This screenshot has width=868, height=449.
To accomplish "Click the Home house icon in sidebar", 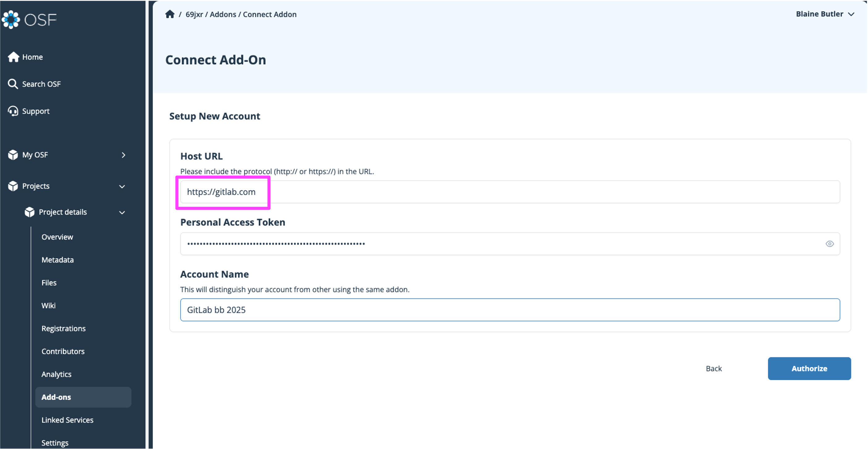I will (14, 57).
